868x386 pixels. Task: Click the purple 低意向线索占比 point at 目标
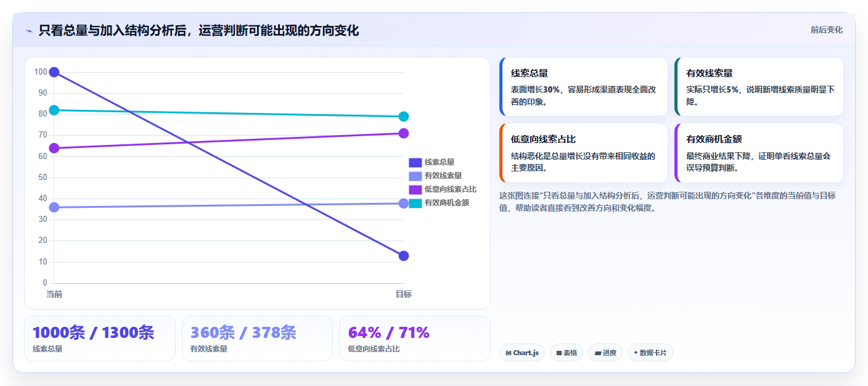pyautogui.click(x=404, y=133)
